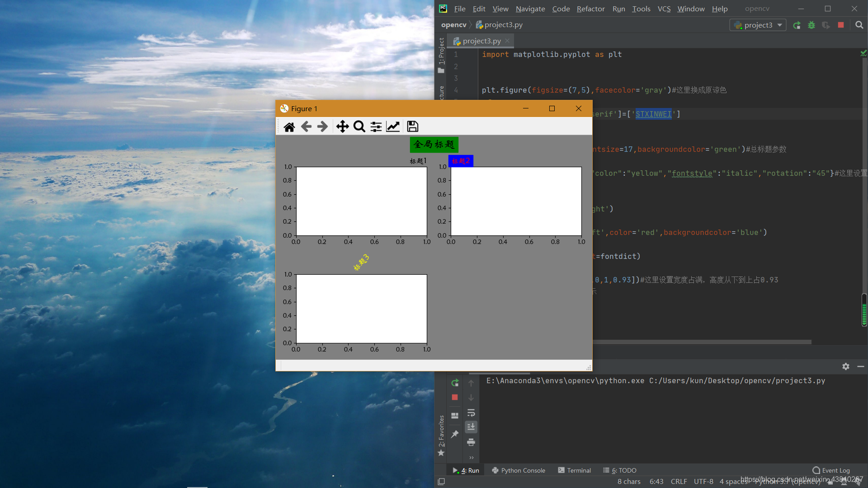
Task: Click the Forward arrow in Figure 1 toolbar
Action: 322,127
